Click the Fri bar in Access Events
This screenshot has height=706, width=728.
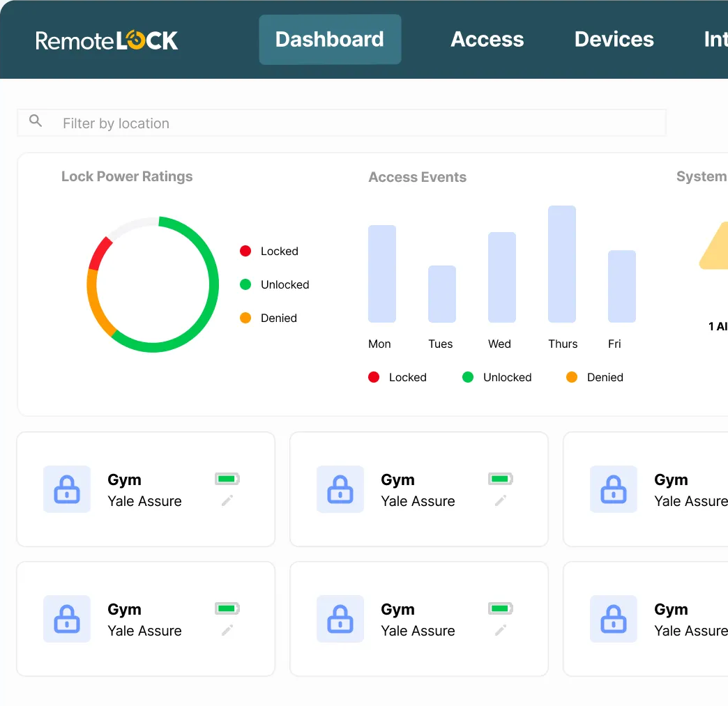[x=622, y=286]
